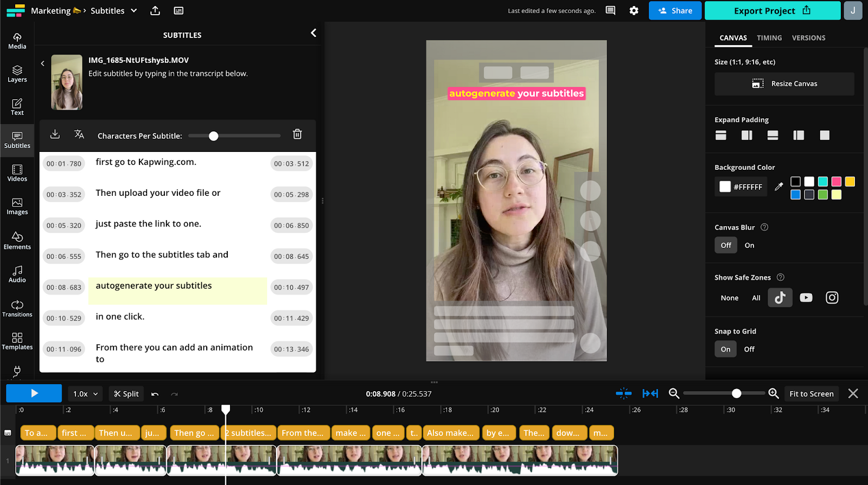Turn Snap to Grid off
Screen dimensions: 868x485
(x=749, y=349)
